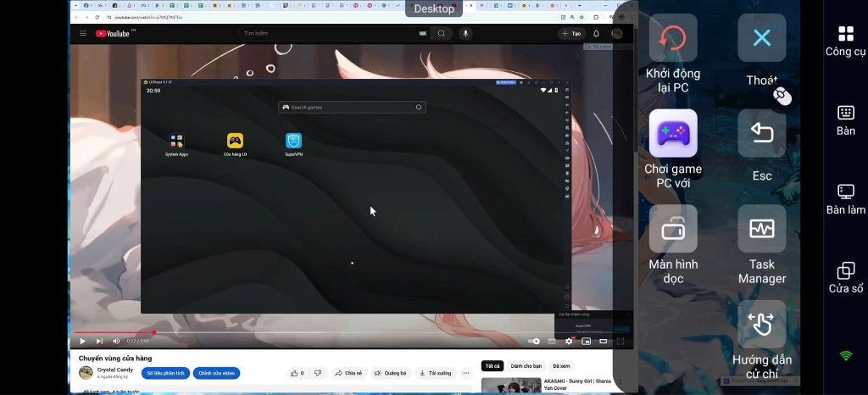
Task: Click the Khởi động lại PC restart icon
Action: [673, 38]
